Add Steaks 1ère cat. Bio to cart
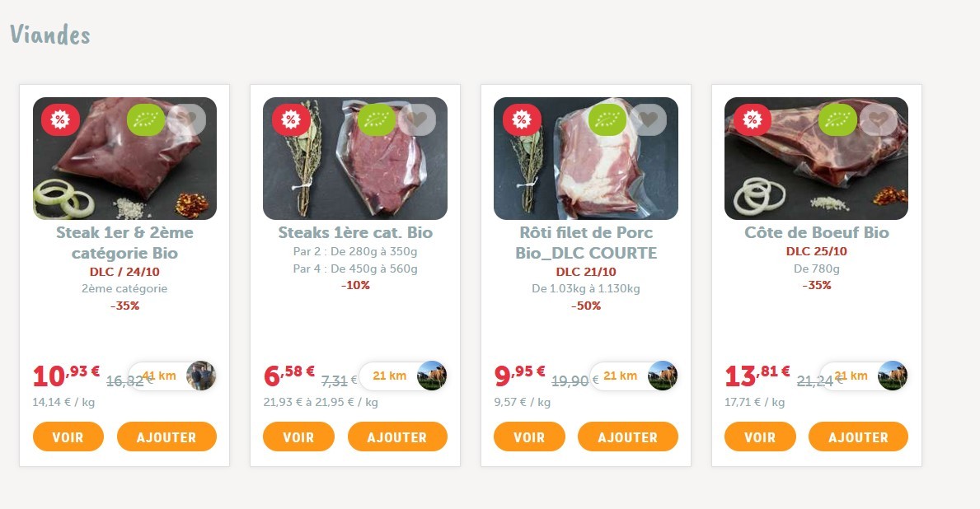This screenshot has height=509, width=980. tap(397, 437)
